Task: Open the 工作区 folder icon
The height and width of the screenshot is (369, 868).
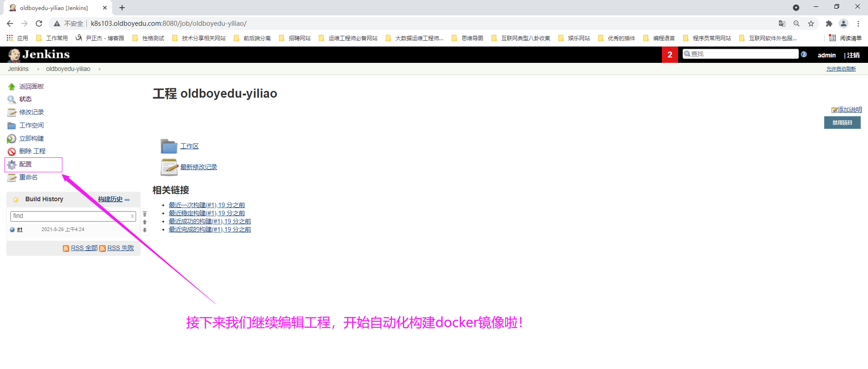Action: click(x=169, y=146)
